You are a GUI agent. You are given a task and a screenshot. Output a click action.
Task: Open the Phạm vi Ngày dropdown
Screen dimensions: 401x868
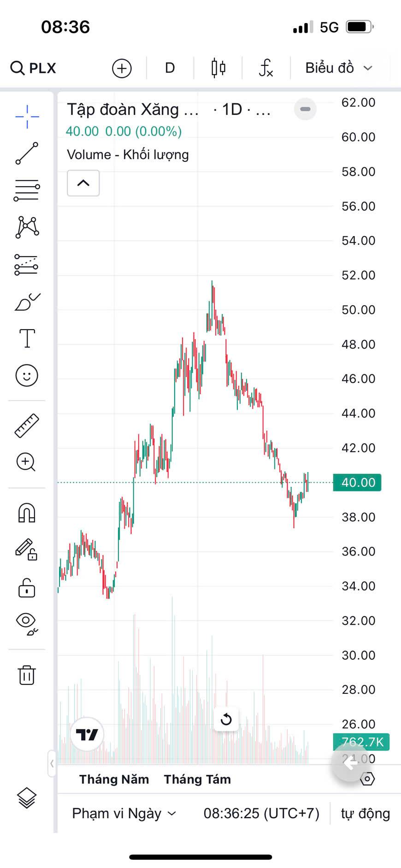(124, 814)
